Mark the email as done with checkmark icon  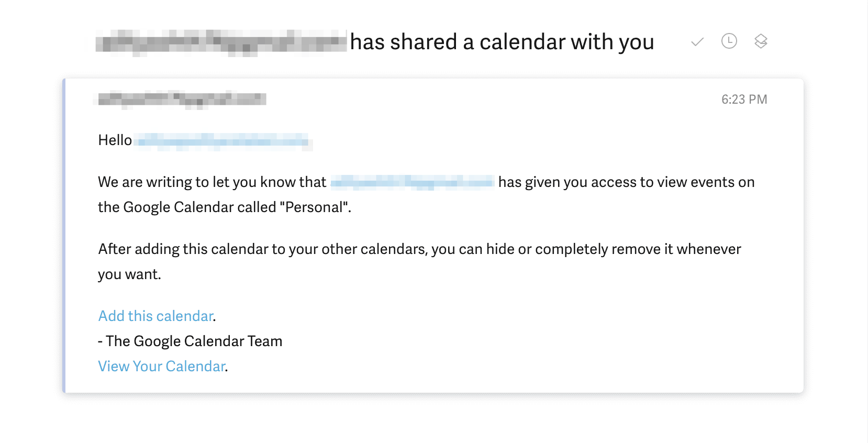(x=696, y=41)
